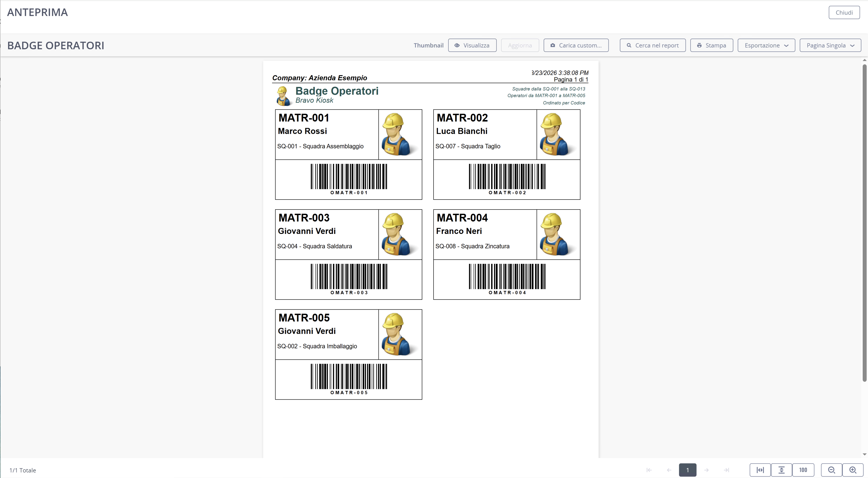Screen dimensions: 868x478
Task: Go to the next page arrow
Action: (x=706, y=470)
